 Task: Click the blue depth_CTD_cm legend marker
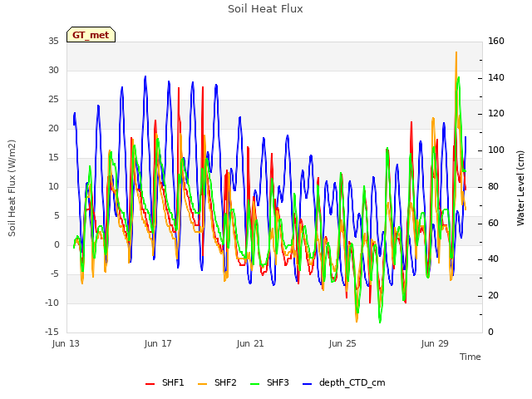tap(307, 384)
